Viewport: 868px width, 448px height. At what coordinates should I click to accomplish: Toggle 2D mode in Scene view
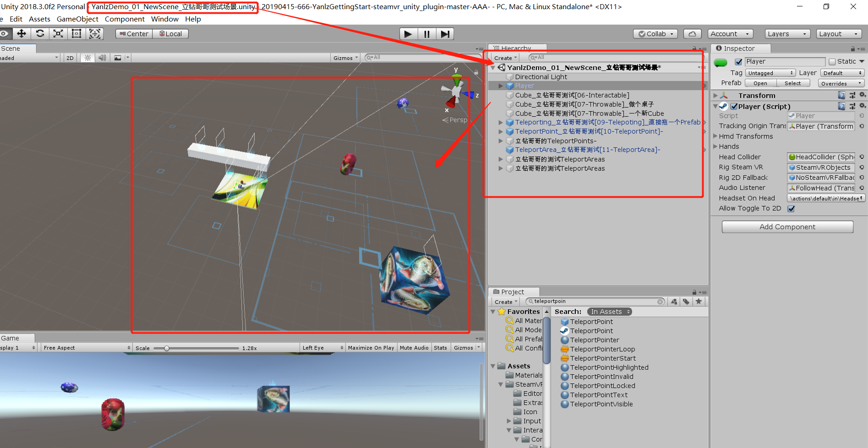70,57
